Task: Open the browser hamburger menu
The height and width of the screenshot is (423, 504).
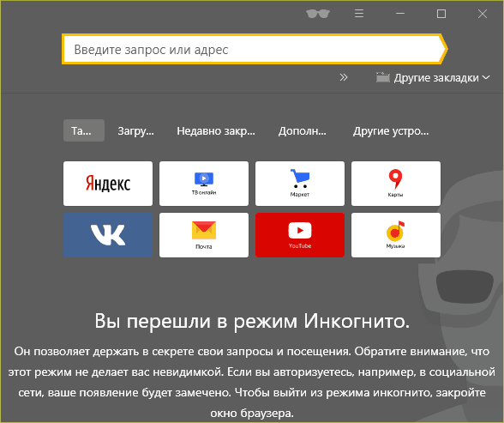Action: (x=359, y=14)
